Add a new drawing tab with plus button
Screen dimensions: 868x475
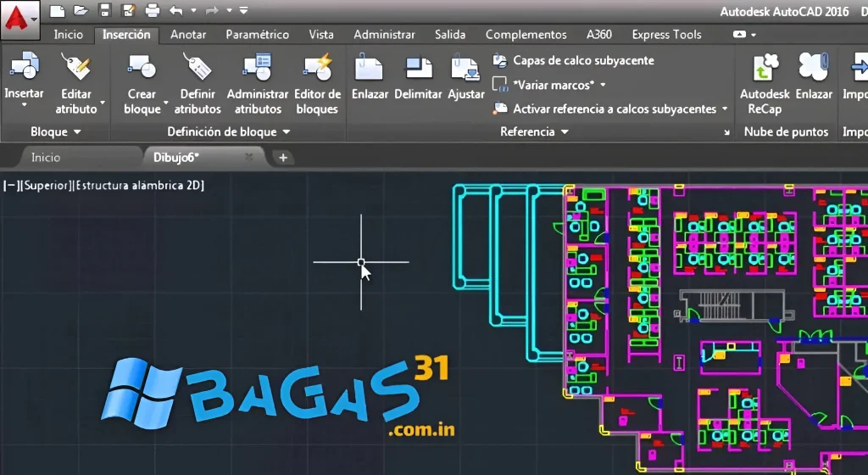[x=283, y=158]
